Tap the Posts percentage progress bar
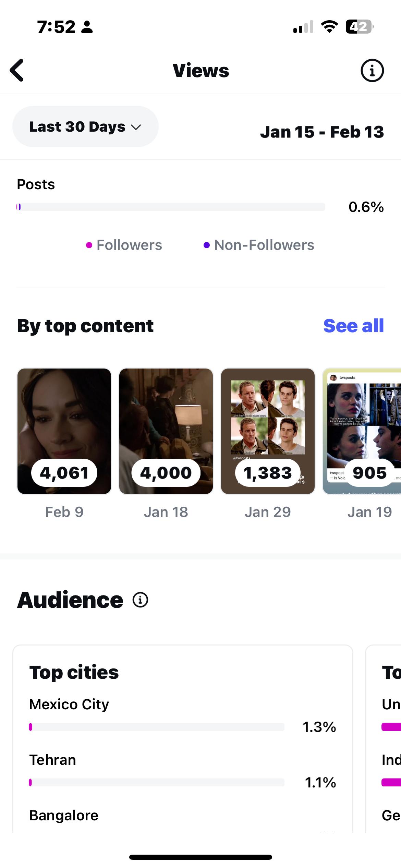The width and height of the screenshot is (401, 868). pyautogui.click(x=171, y=207)
